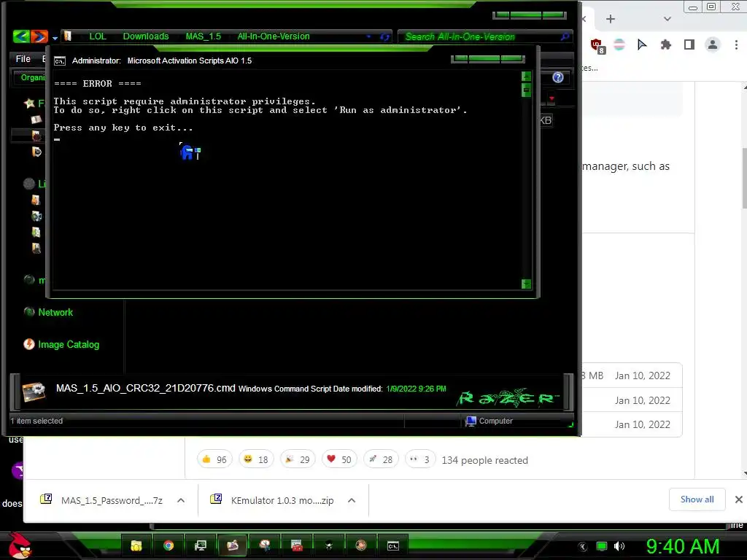
Task: Switch to Chrome on the taskbar
Action: pyautogui.click(x=169, y=545)
